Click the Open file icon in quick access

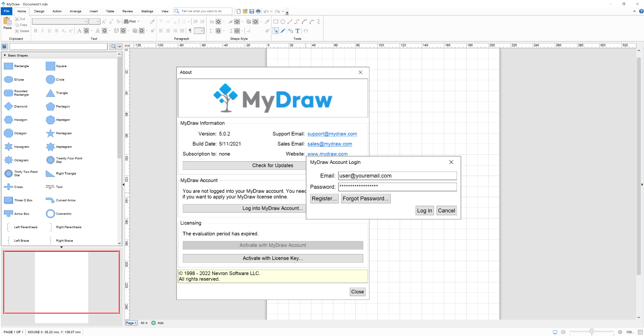[x=245, y=11]
